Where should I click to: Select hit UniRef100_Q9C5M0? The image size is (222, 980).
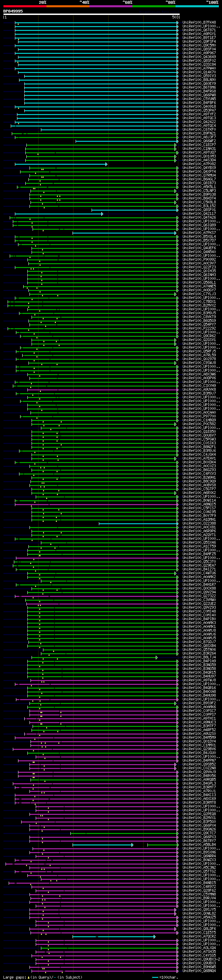point(199,45)
